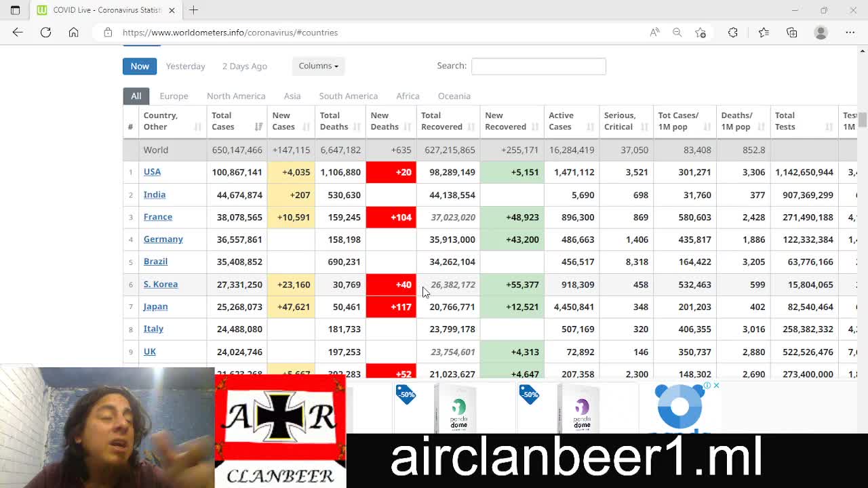Image resolution: width=868 pixels, height=488 pixels.
Task: Open a new browser tab
Action: point(193,10)
